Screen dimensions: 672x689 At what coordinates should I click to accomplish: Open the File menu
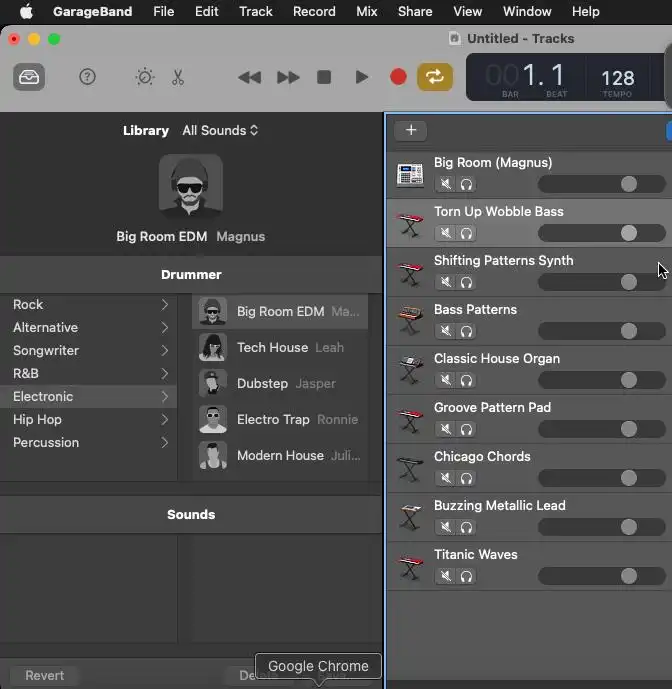(x=163, y=11)
